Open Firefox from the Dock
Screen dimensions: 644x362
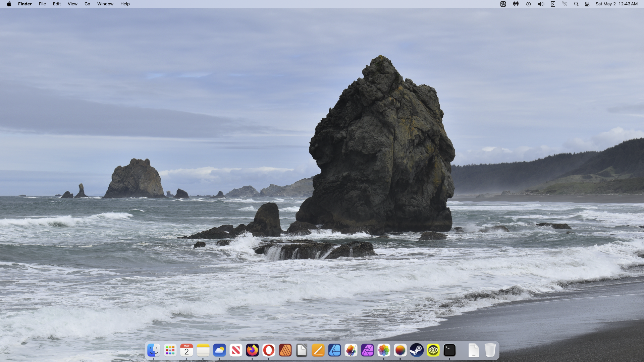pyautogui.click(x=252, y=351)
